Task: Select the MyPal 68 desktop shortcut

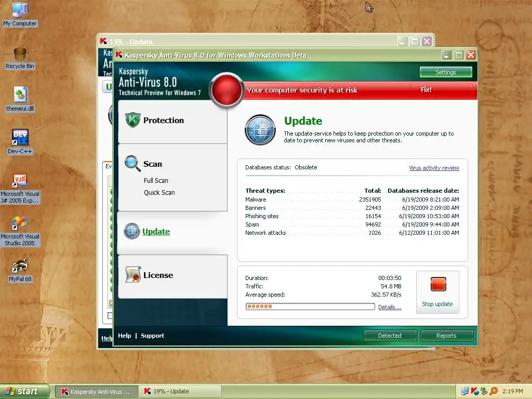Action: tap(20, 271)
